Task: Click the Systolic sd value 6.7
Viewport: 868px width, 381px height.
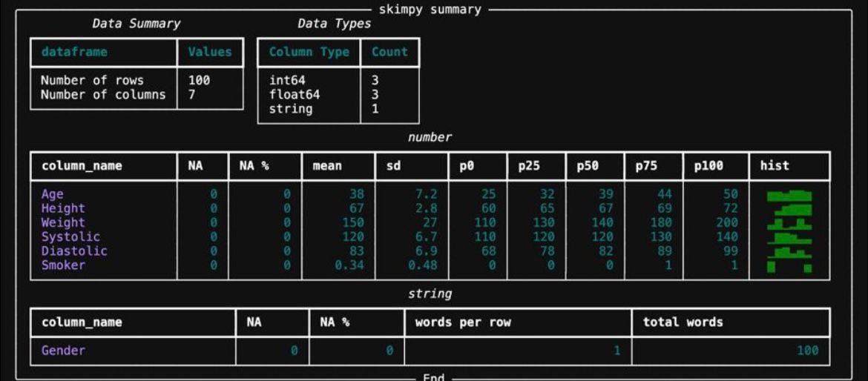Action: (427, 236)
